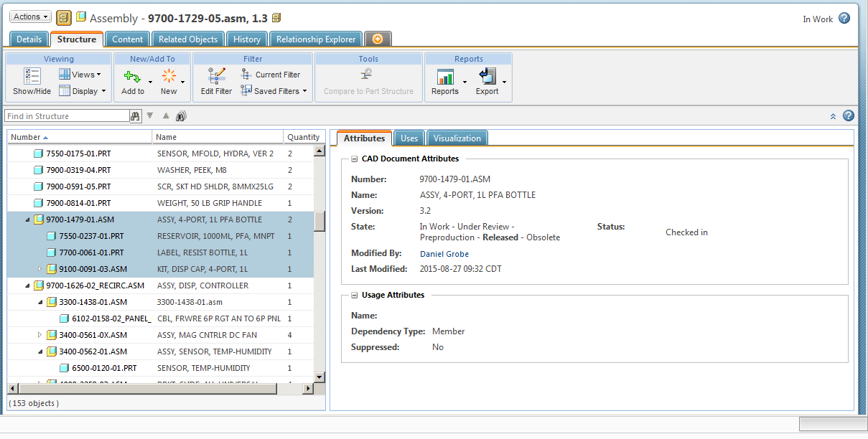
Task: Select the 7900-0814-01.PRT row
Action: (x=161, y=203)
